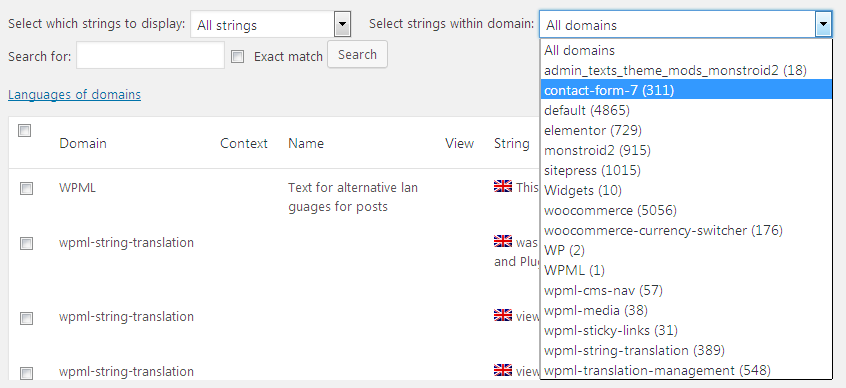Click the View column header
The image size is (846, 388).
[459, 143]
